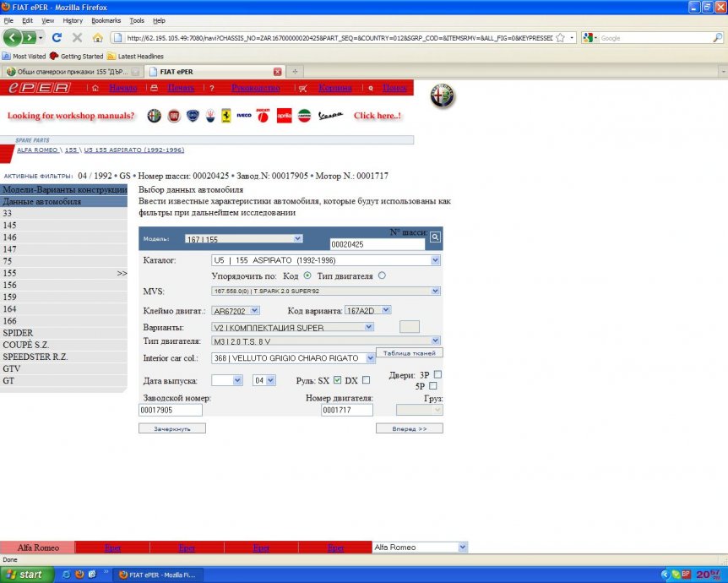Enable the 3P doors checkbox

(x=437, y=374)
